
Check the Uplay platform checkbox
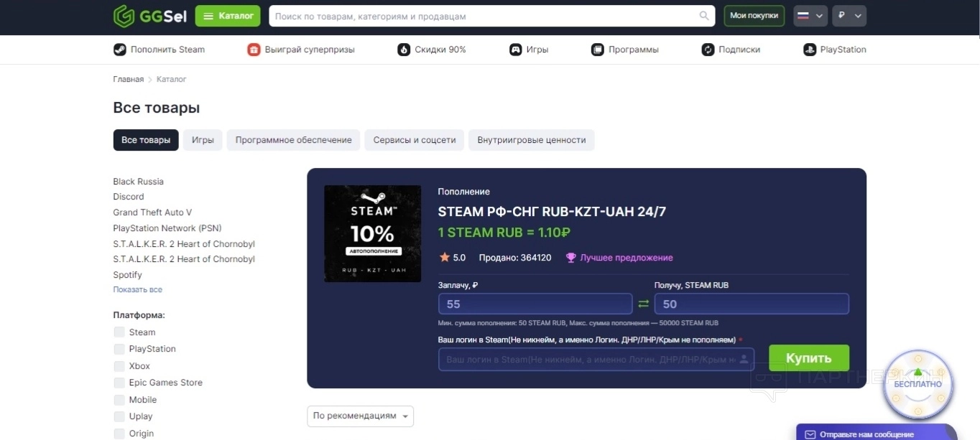(x=119, y=416)
